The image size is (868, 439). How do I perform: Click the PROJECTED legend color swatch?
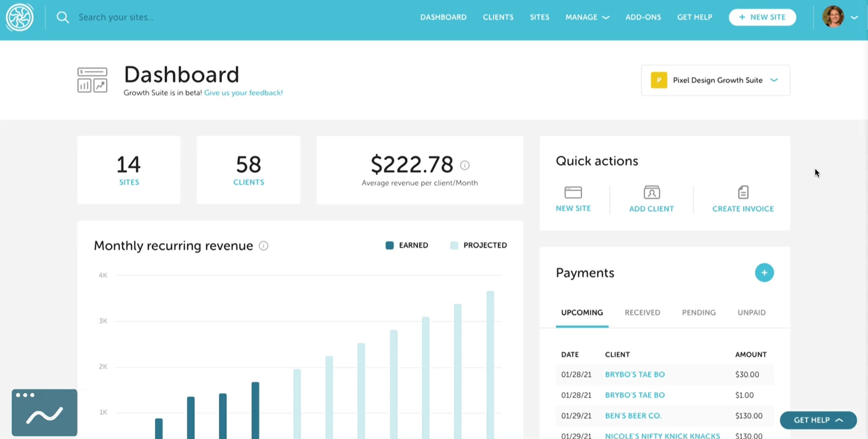[454, 245]
